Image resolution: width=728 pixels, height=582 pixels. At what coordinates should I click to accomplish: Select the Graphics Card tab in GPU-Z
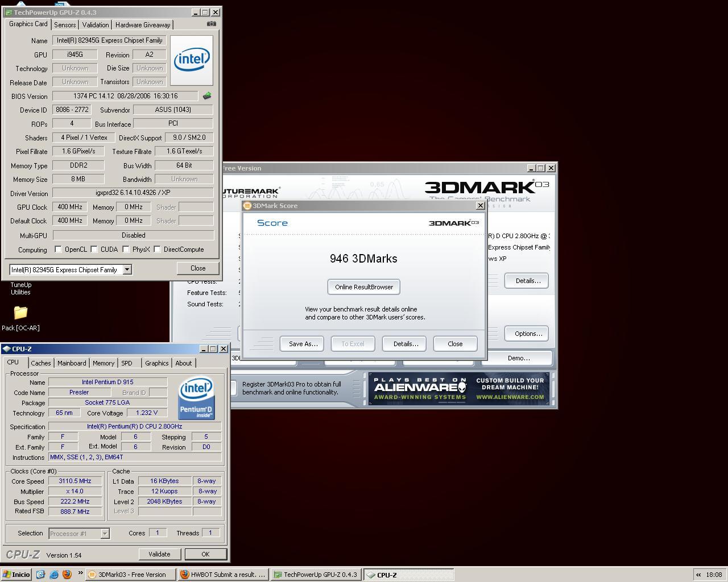28,24
